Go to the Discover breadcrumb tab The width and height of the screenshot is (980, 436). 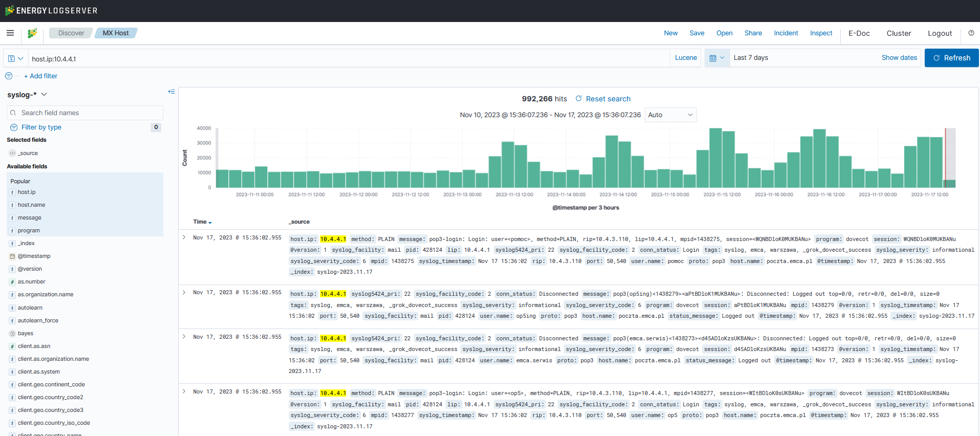coord(71,33)
